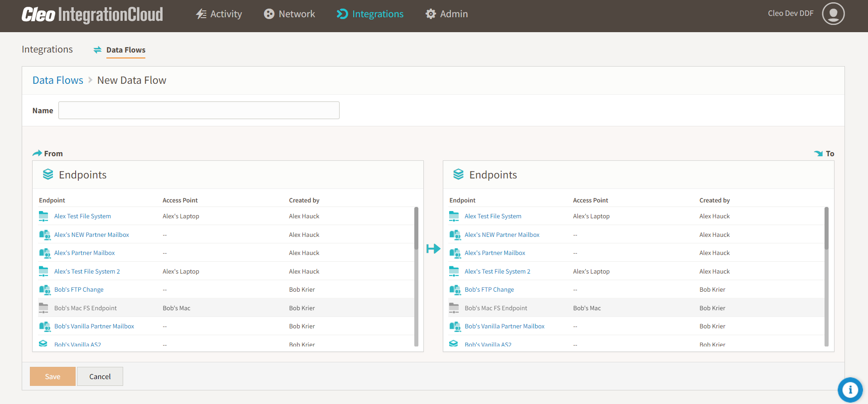Focus the data flow Name field

pos(199,111)
